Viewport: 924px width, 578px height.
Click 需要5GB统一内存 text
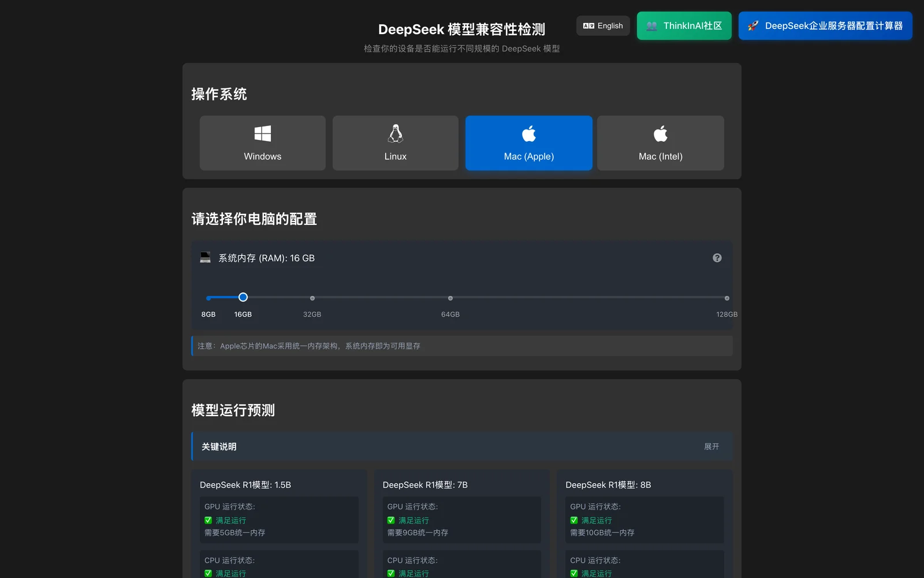[235, 533]
